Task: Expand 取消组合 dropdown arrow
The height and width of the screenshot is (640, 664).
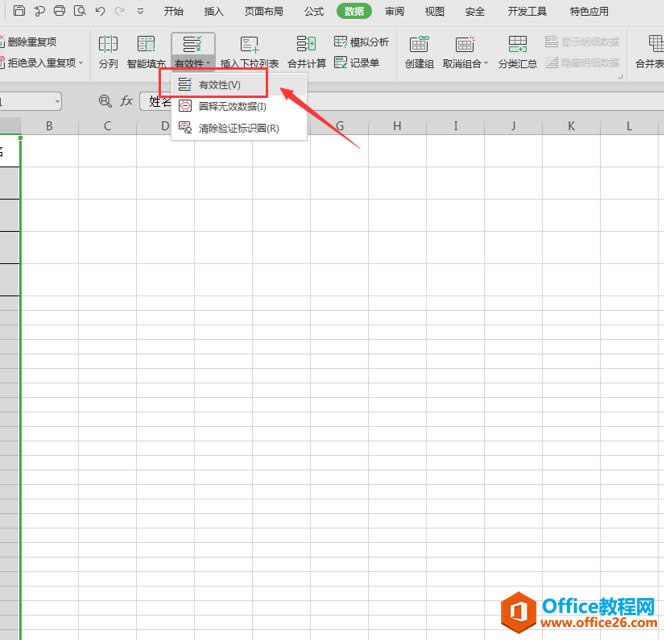Action: point(486,64)
